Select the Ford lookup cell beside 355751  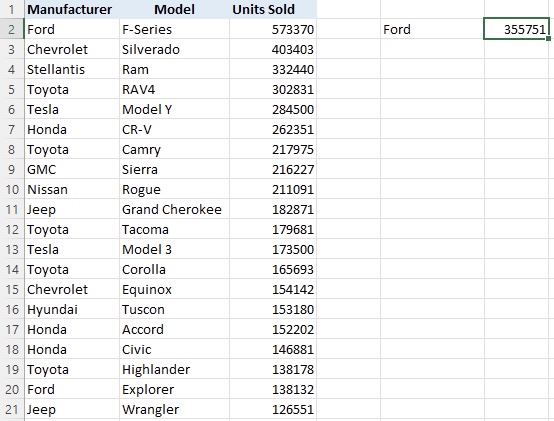432,29
